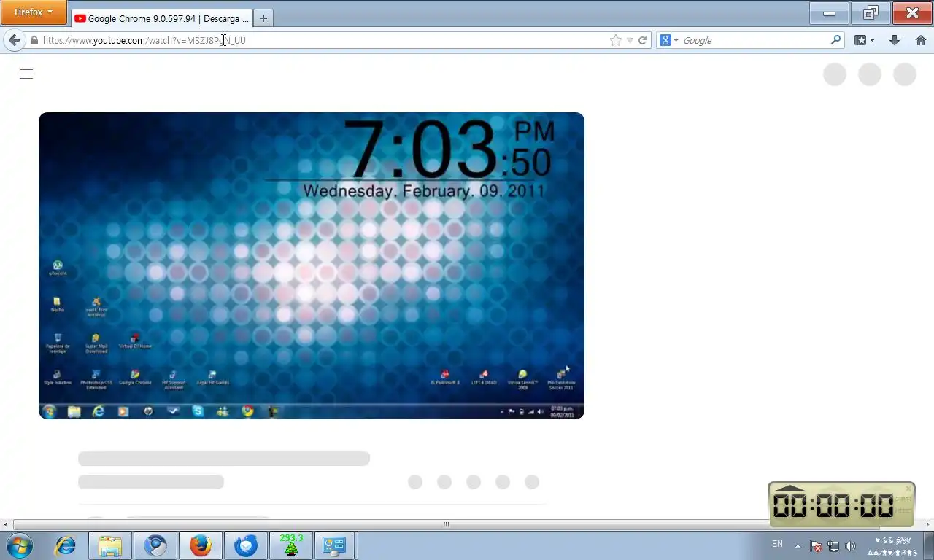This screenshot has width=934, height=560.
Task: Open the YouTube hamburger guide menu
Action: pyautogui.click(x=26, y=74)
